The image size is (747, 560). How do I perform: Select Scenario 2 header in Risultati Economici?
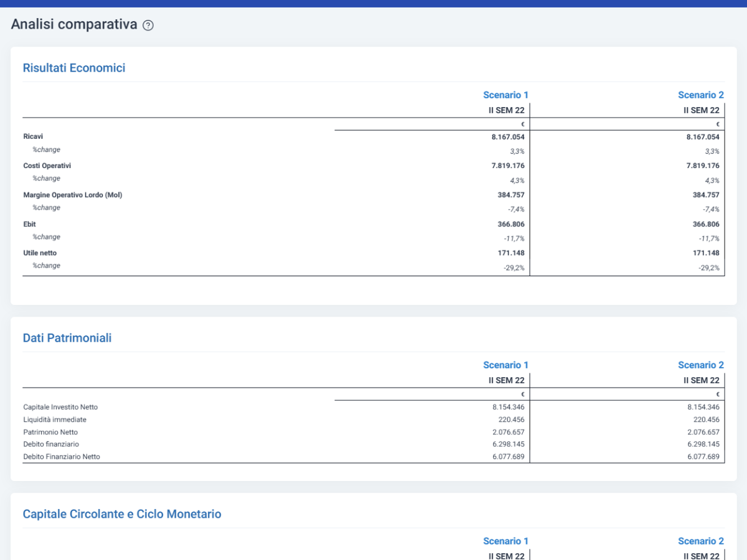click(x=701, y=95)
